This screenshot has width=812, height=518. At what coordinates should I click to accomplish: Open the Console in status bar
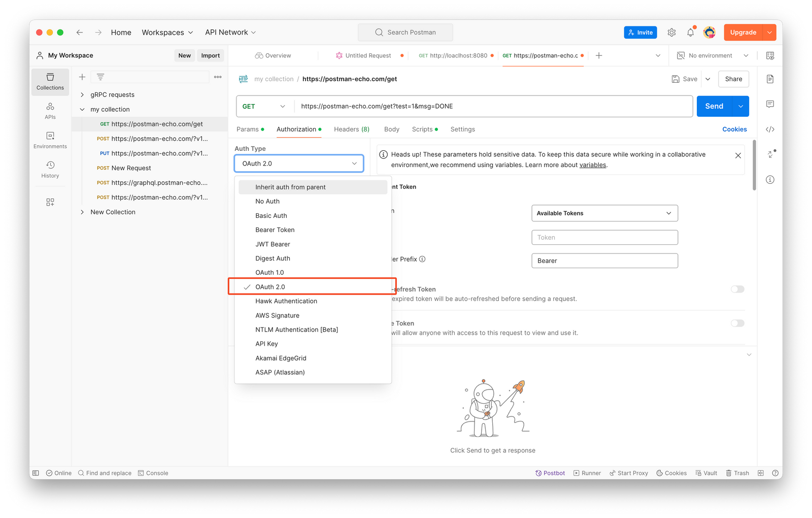[x=153, y=473]
